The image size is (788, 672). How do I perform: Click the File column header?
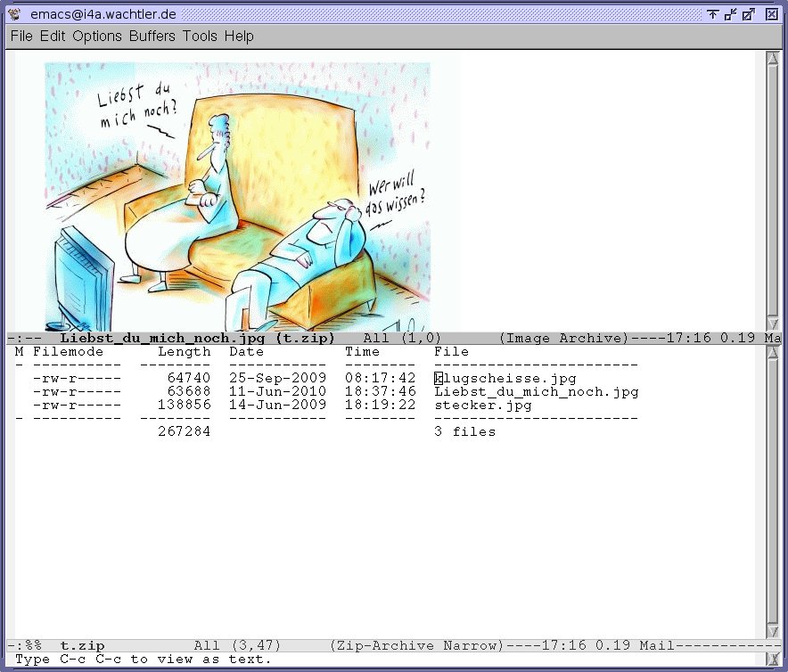click(x=451, y=351)
